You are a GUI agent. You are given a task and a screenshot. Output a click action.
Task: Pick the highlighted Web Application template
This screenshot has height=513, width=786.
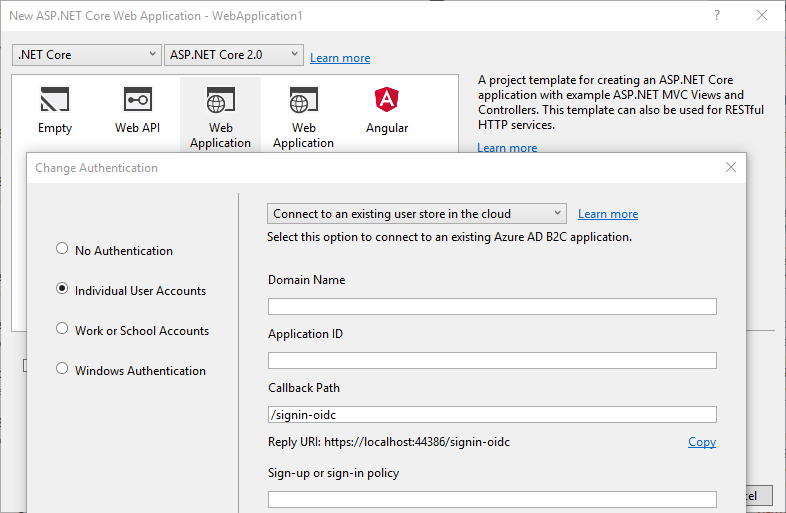click(x=221, y=114)
